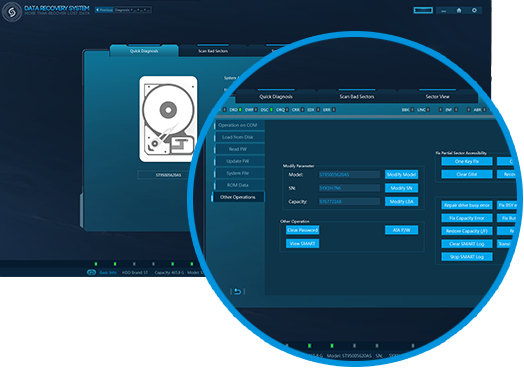
Task: Click the Model input field
Action: coord(349,174)
